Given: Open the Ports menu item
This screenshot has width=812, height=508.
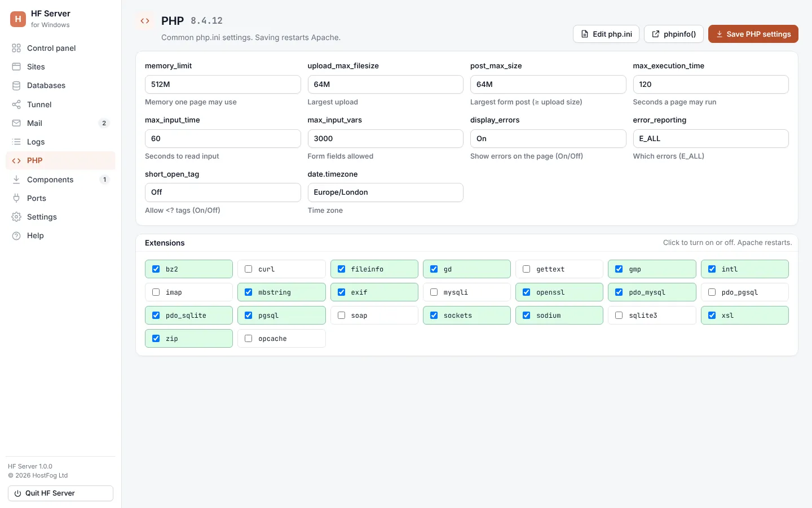Looking at the screenshot, I should point(60,198).
